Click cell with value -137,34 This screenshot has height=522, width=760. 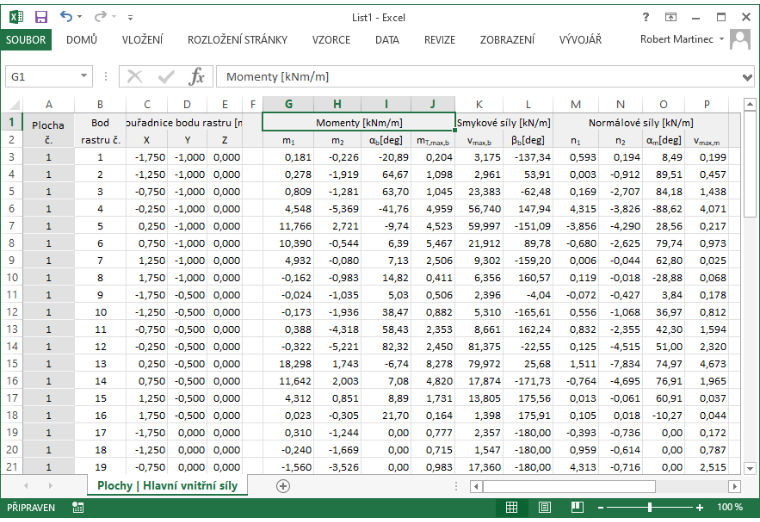pyautogui.click(x=528, y=157)
